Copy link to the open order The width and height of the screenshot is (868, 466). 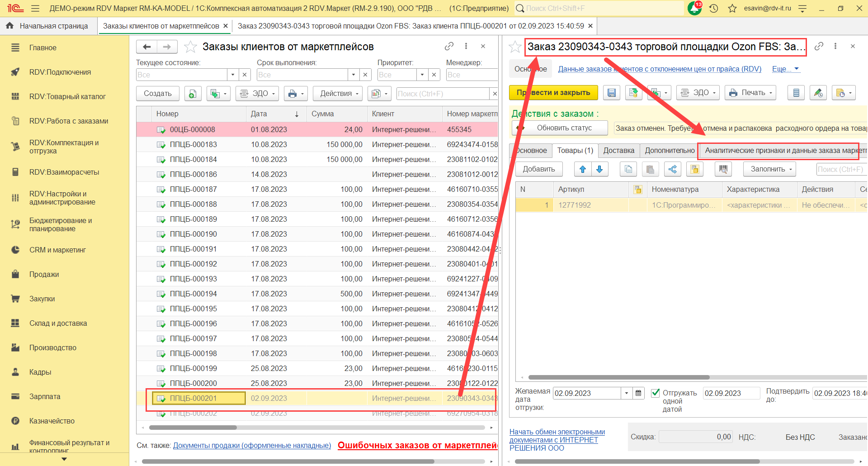point(819,46)
